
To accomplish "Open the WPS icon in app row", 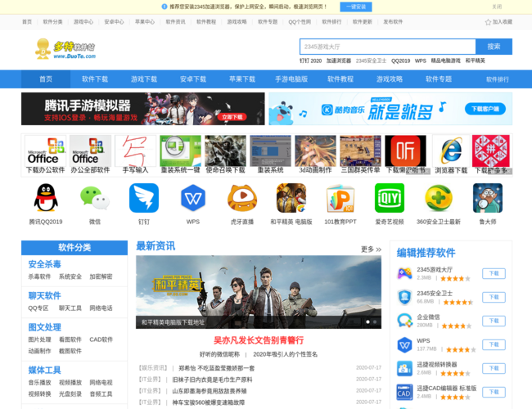I will click(193, 198).
